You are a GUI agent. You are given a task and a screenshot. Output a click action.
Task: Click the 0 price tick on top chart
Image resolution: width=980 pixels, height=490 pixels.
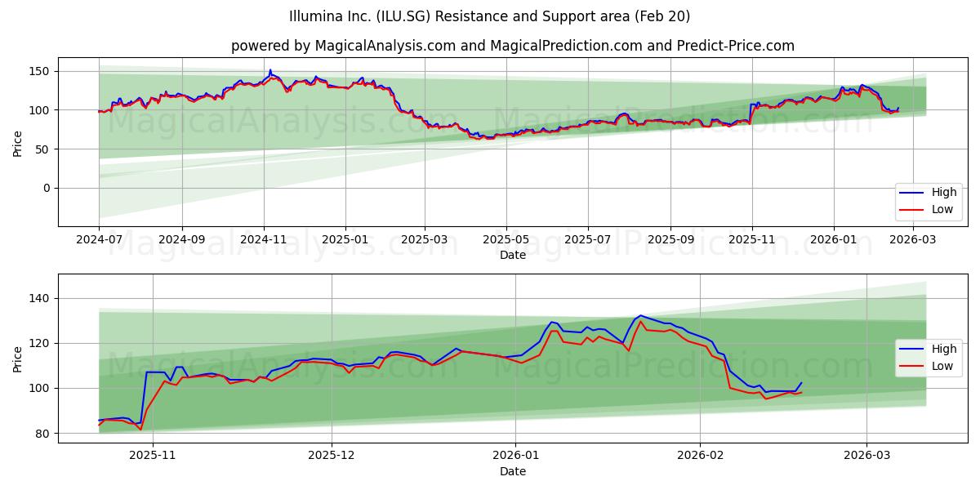pos(47,188)
